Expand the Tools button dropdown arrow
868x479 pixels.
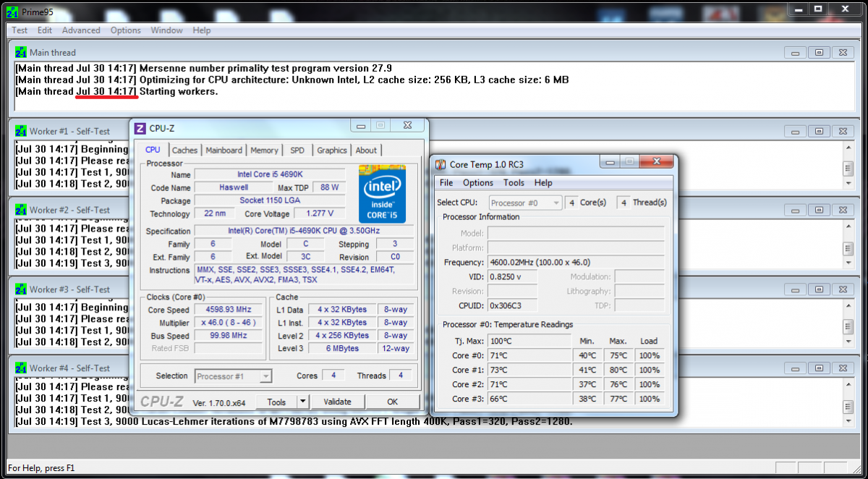click(x=303, y=402)
